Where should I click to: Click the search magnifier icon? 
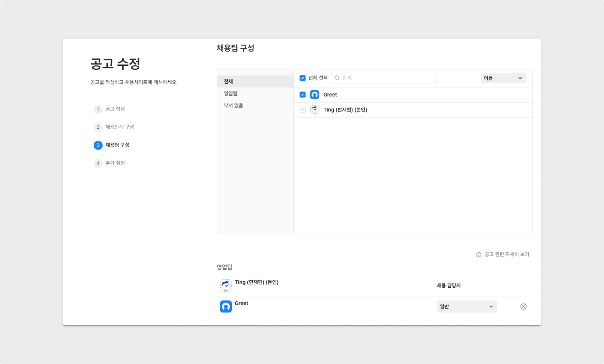point(337,78)
